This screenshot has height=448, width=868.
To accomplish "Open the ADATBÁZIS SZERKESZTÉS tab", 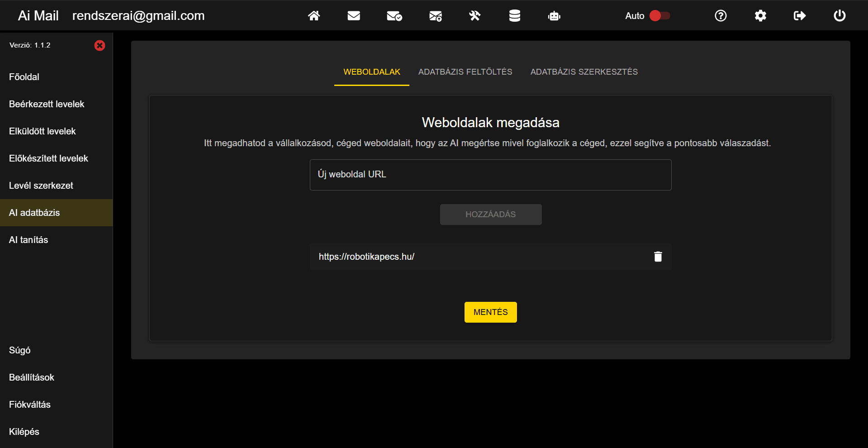I will coord(583,71).
